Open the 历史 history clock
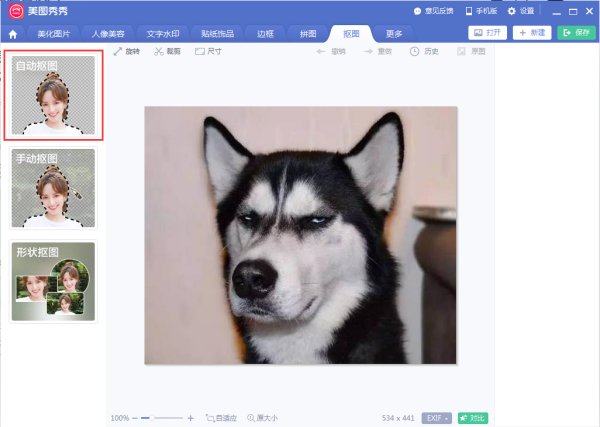 (x=424, y=51)
